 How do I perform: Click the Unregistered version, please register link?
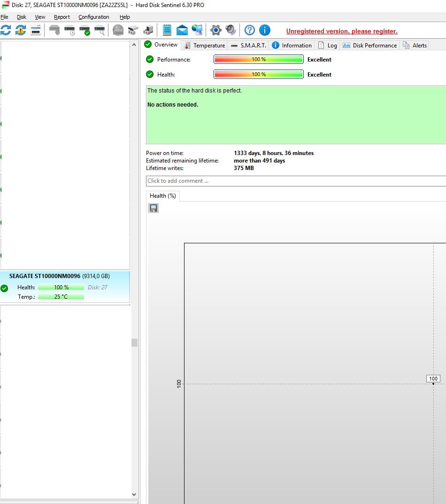[x=342, y=31]
